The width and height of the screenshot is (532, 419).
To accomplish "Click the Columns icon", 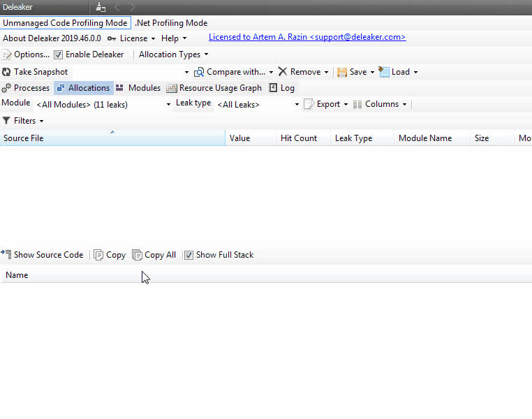I will point(357,104).
